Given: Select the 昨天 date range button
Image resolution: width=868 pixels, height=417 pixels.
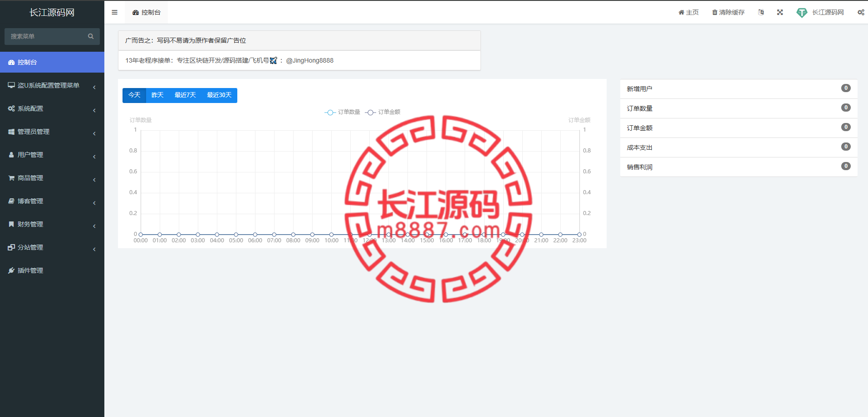Looking at the screenshot, I should point(157,95).
